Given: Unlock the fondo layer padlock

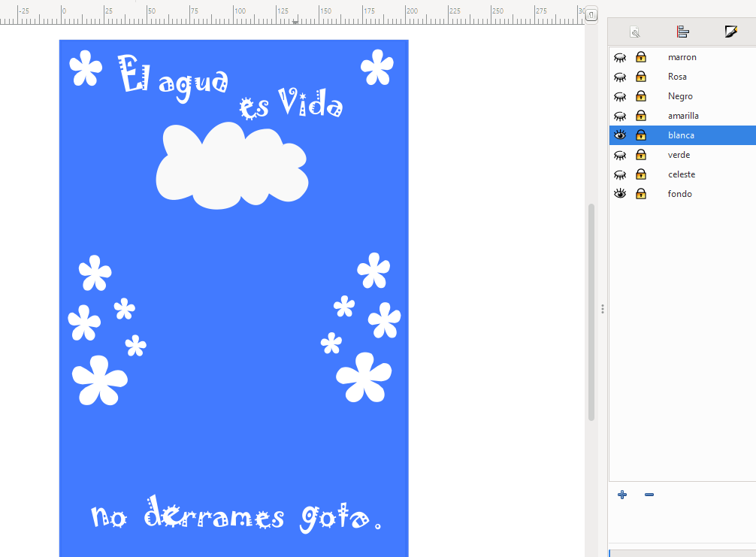Looking at the screenshot, I should (x=641, y=193).
